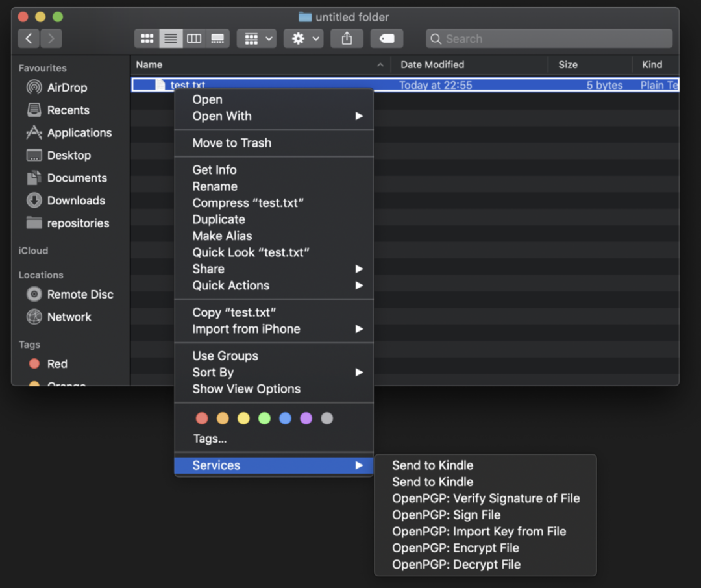Click the Edit Tags toolbar button
The width and height of the screenshot is (701, 588).
387,38
